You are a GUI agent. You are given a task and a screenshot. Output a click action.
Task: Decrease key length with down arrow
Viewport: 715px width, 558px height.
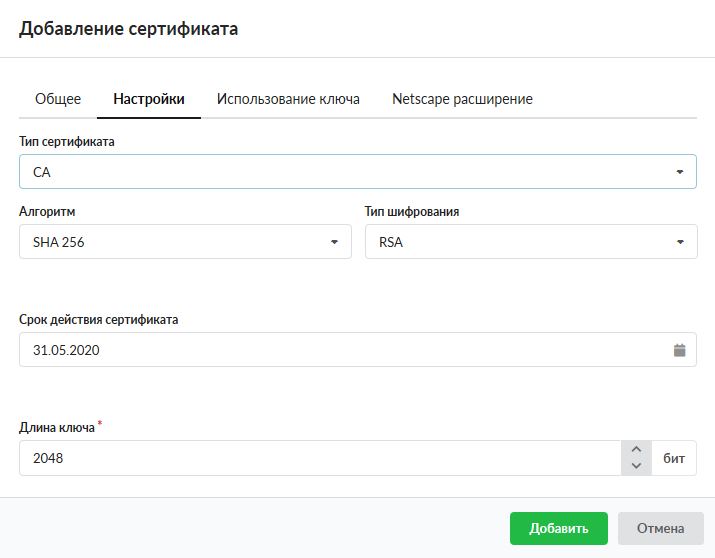pyautogui.click(x=636, y=466)
